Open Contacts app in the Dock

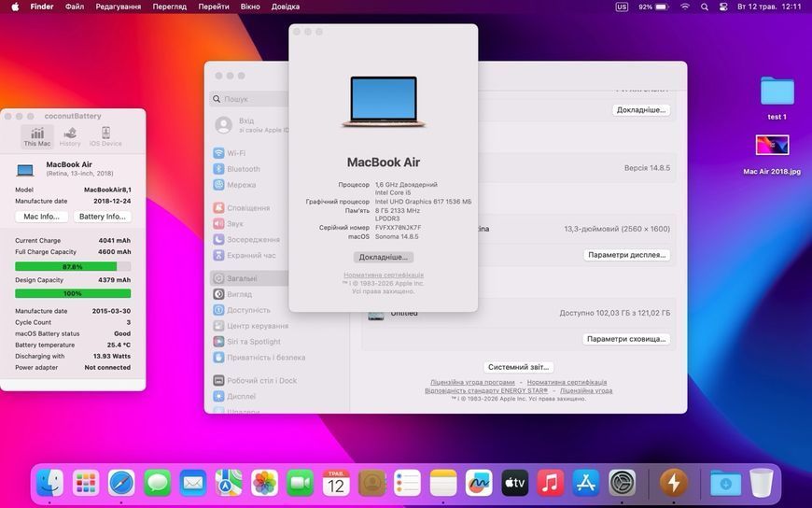point(371,483)
